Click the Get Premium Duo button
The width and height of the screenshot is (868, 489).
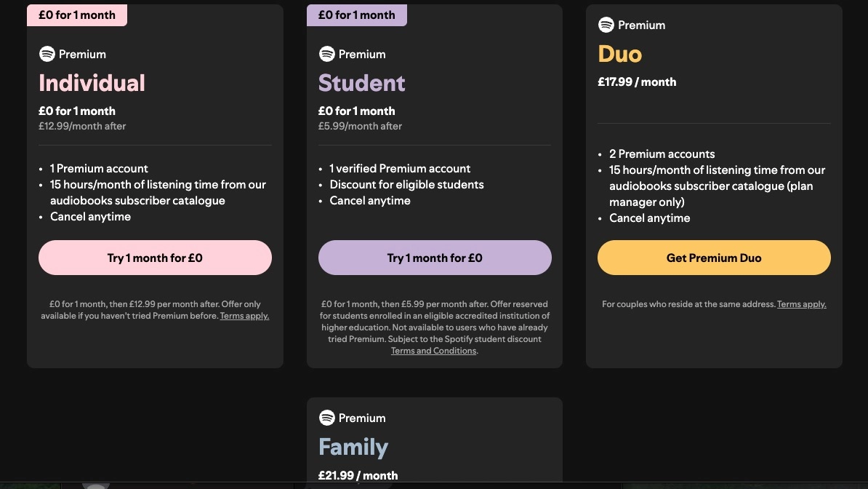[x=714, y=258]
